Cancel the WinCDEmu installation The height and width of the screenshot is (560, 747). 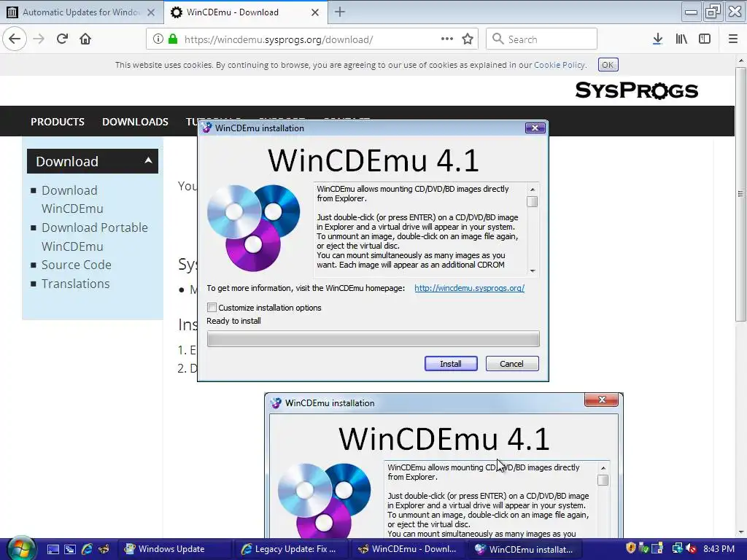tap(511, 364)
